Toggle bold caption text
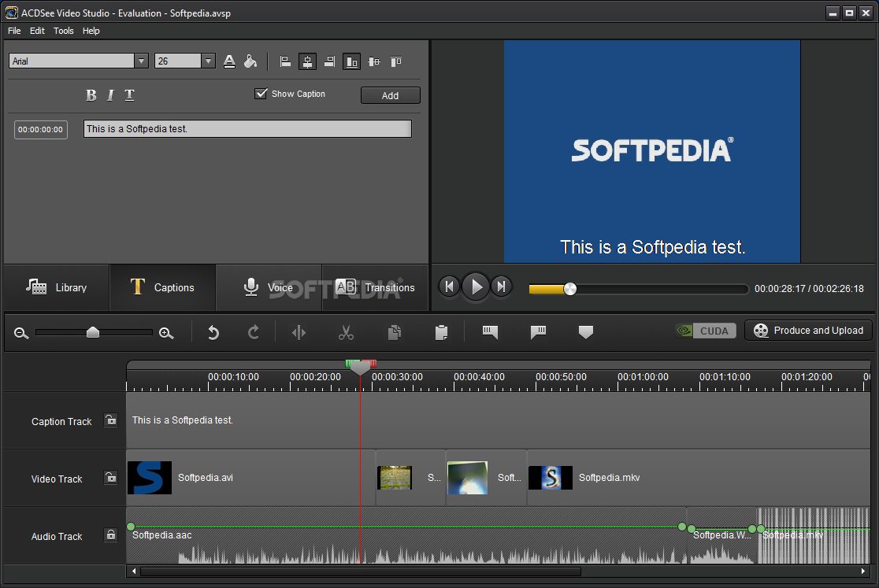 pos(91,95)
